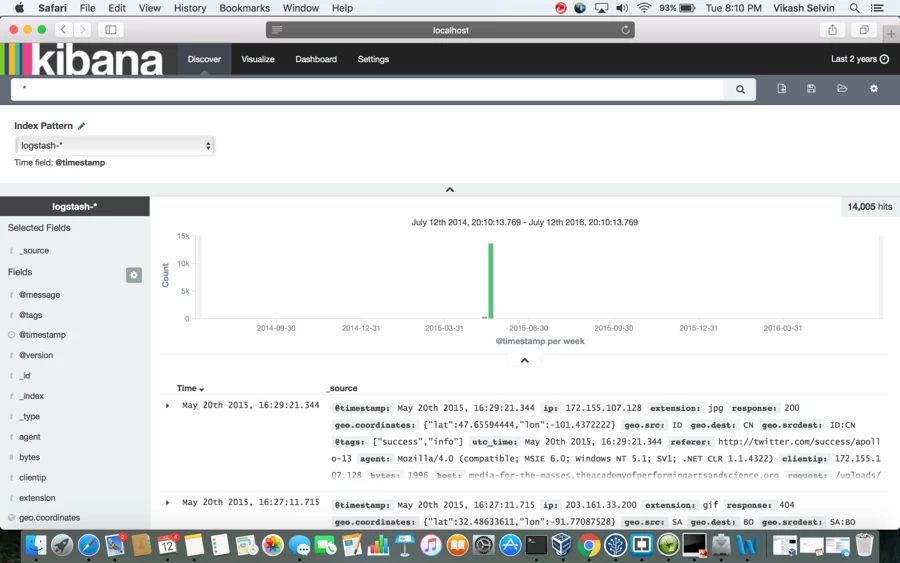900x563 pixels.
Task: Switch to the Dashboard tab
Action: (316, 59)
